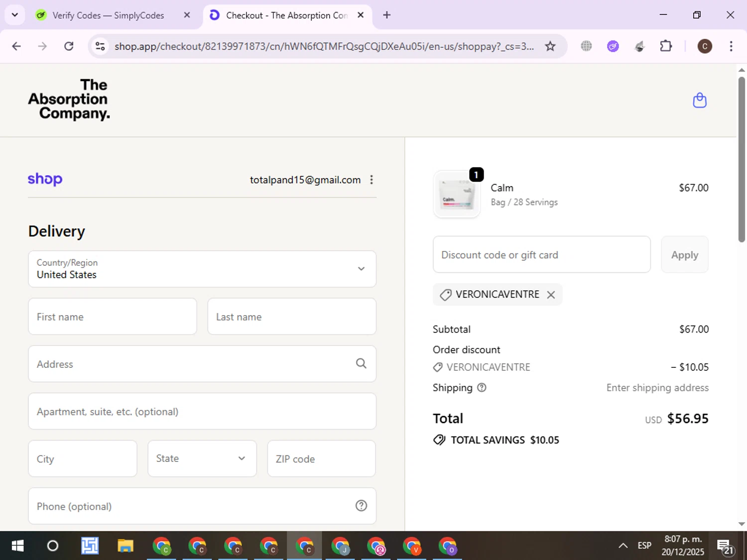Close the Verify Codes SimplyCodes tab
The image size is (747, 560).
(x=187, y=15)
